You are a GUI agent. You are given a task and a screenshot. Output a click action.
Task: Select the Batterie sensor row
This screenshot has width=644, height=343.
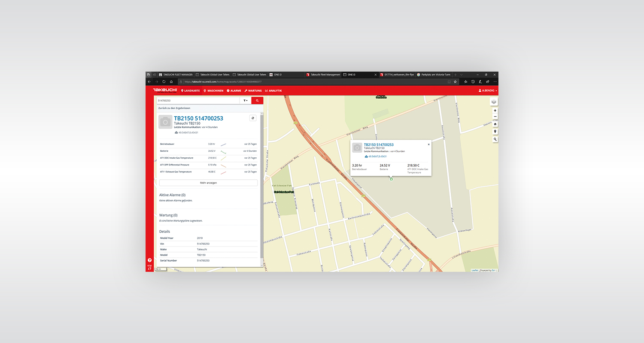[208, 151]
